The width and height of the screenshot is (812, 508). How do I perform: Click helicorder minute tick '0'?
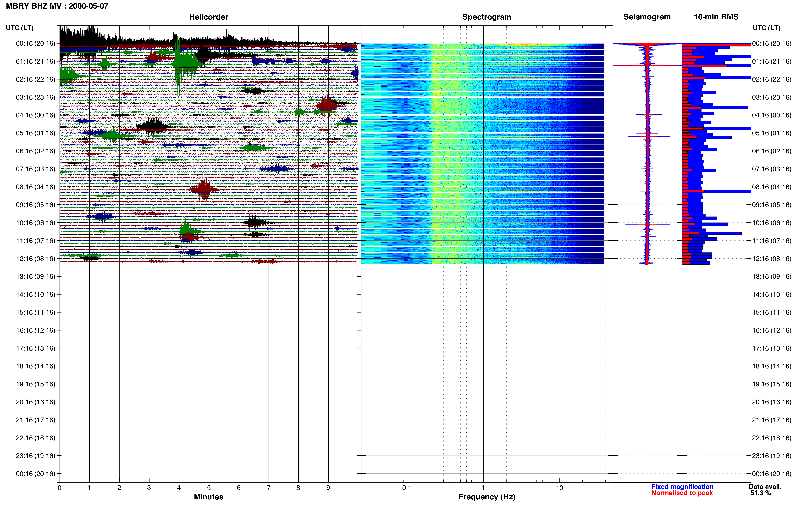[x=59, y=487]
